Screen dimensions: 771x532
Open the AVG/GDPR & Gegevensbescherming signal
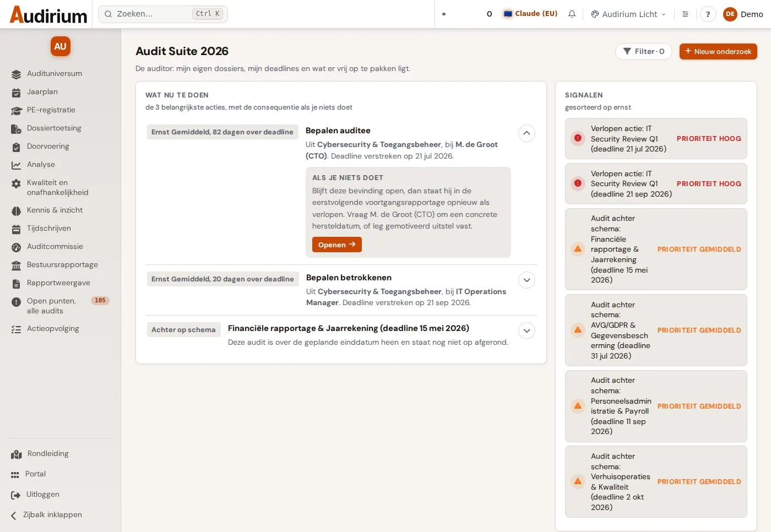tap(656, 330)
